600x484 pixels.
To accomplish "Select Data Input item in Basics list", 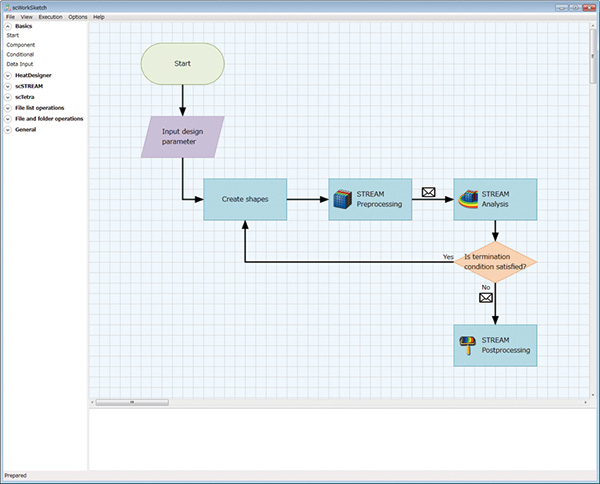I will (20, 64).
